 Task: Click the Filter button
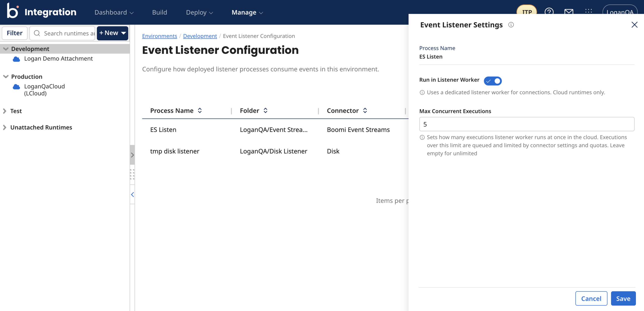[x=15, y=33]
